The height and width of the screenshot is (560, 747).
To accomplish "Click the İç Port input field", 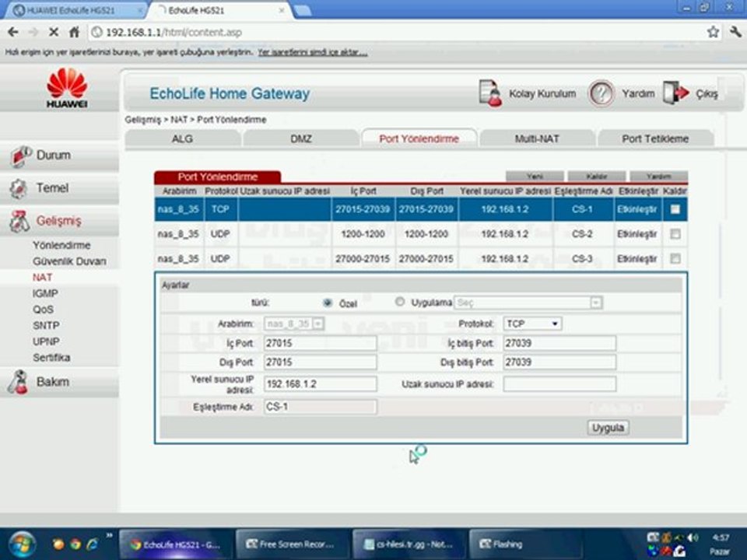I will point(320,343).
